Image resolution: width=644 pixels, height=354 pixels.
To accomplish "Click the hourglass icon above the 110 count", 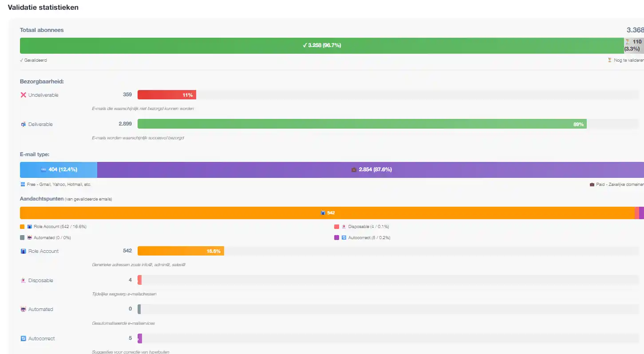I will (x=628, y=42).
